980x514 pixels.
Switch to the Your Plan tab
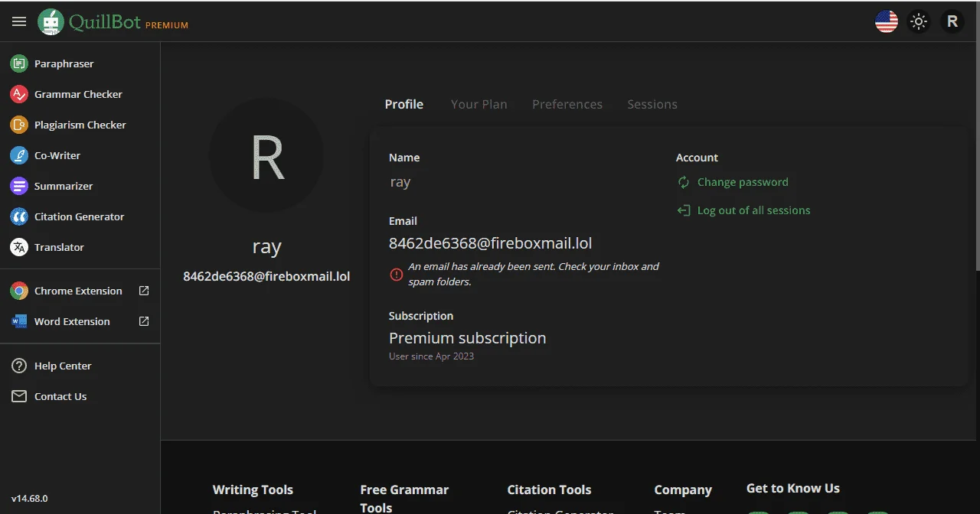pos(479,104)
